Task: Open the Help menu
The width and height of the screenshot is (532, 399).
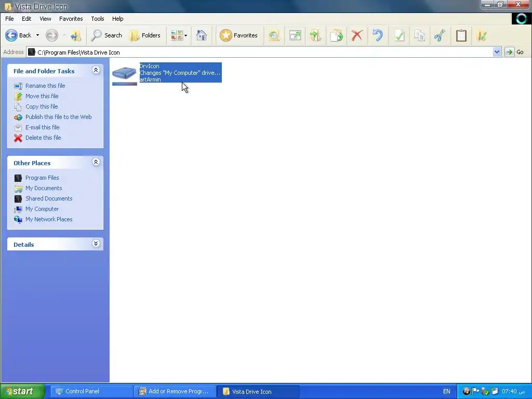Action: 118,19
